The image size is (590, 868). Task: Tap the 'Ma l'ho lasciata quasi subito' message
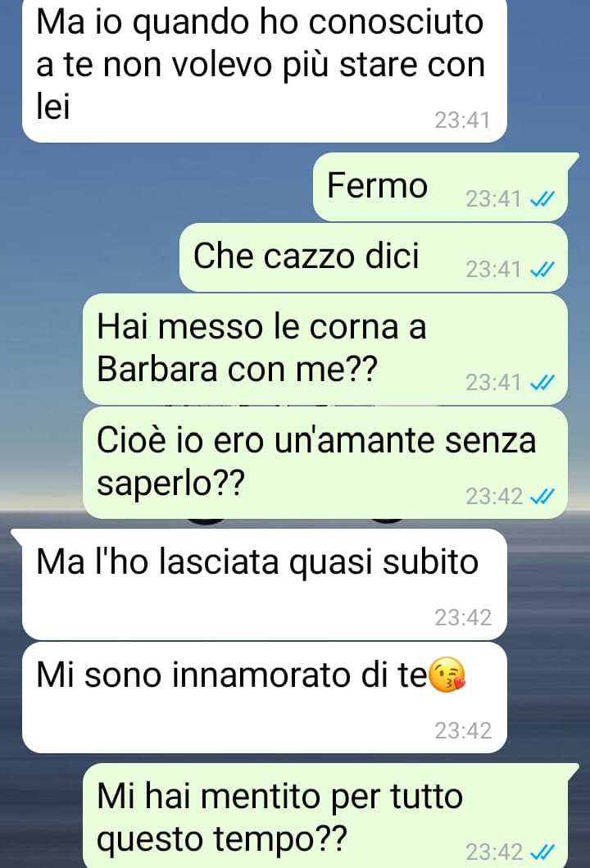(265, 584)
